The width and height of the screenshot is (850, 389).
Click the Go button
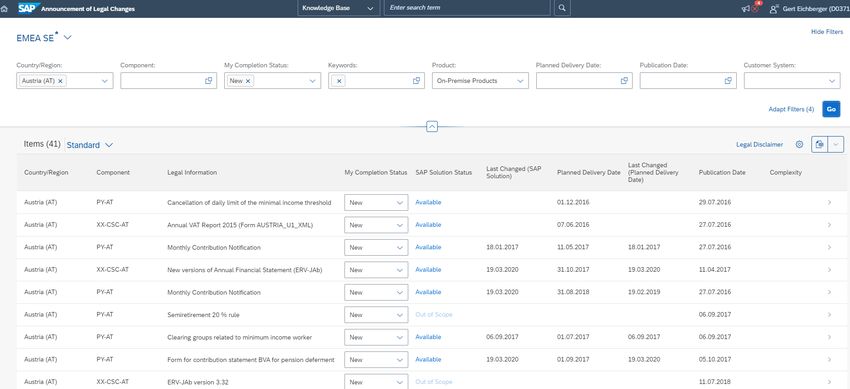coord(831,109)
